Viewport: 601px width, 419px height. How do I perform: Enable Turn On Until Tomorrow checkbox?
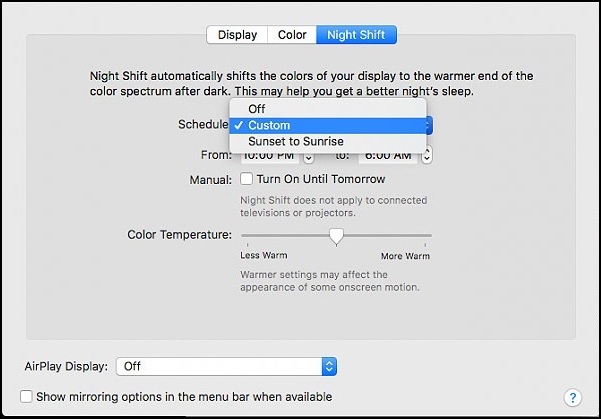click(x=246, y=180)
